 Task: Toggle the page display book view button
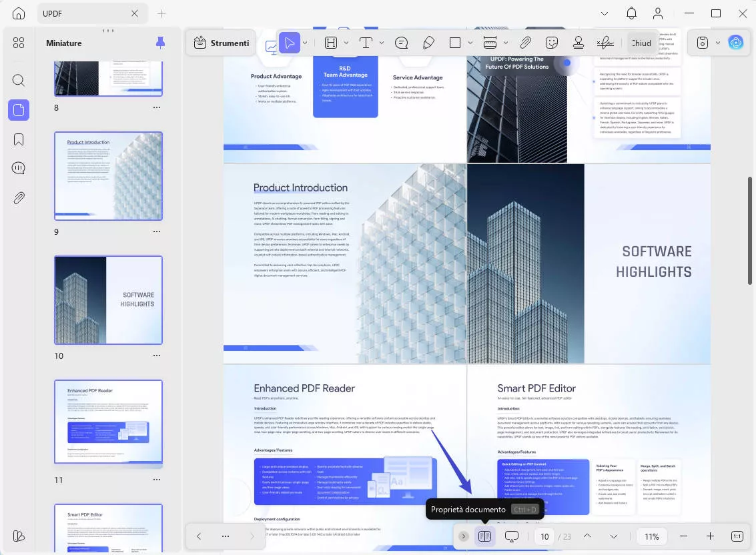484,536
